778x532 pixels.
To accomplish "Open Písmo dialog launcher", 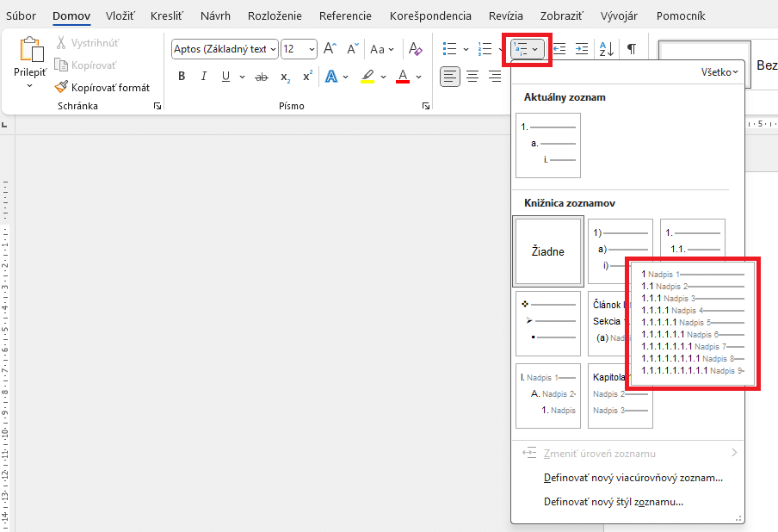I will click(426, 106).
